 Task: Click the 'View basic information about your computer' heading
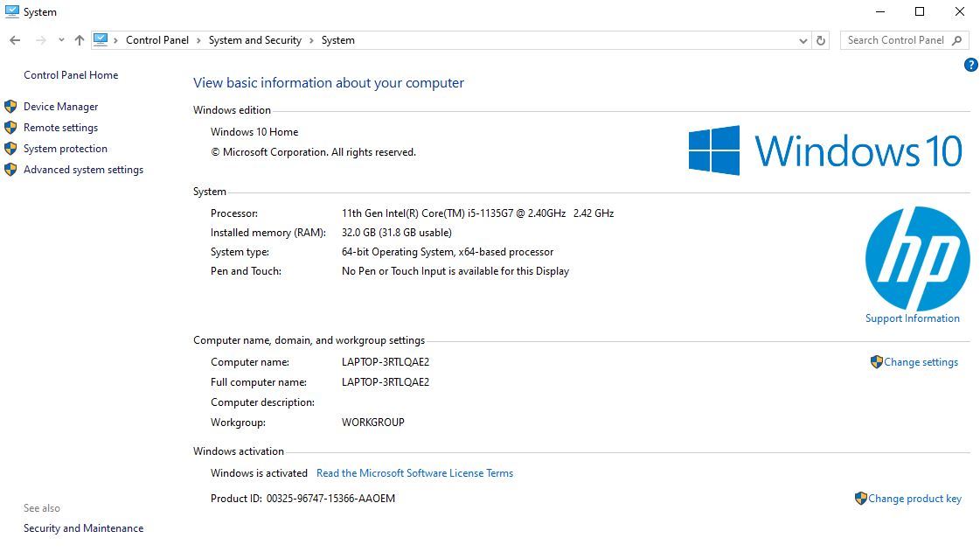pos(329,83)
